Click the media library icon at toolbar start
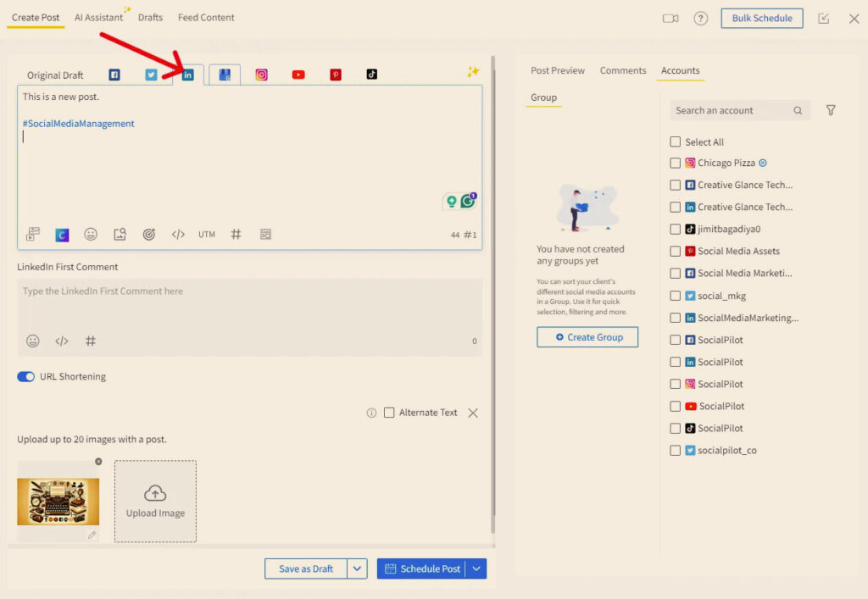This screenshot has height=599, width=868. (x=33, y=235)
